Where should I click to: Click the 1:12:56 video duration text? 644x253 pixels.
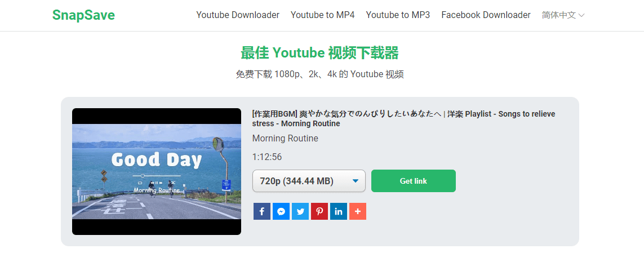[267, 157]
